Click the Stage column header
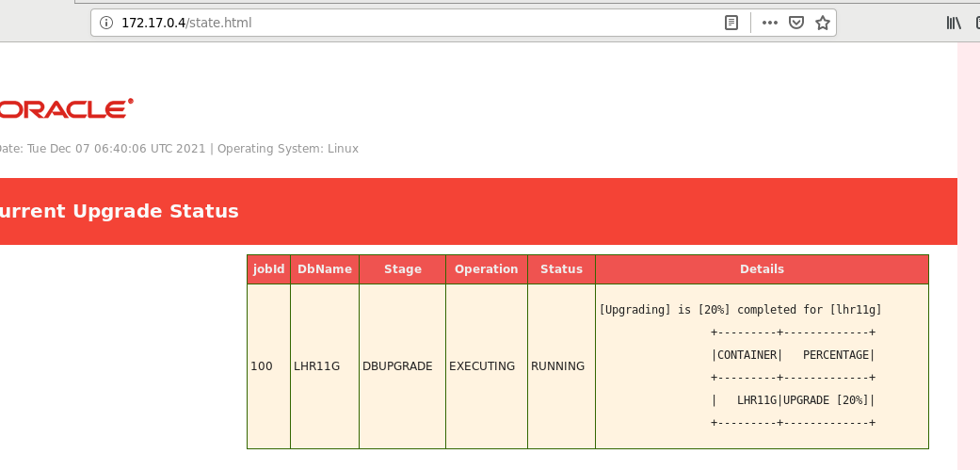The image size is (980, 470). [x=403, y=269]
